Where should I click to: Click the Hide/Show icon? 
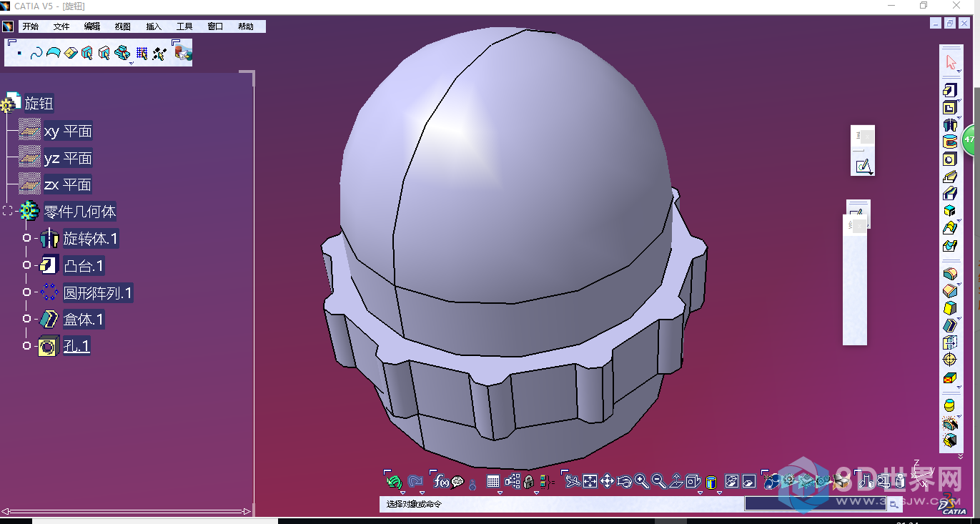731,482
